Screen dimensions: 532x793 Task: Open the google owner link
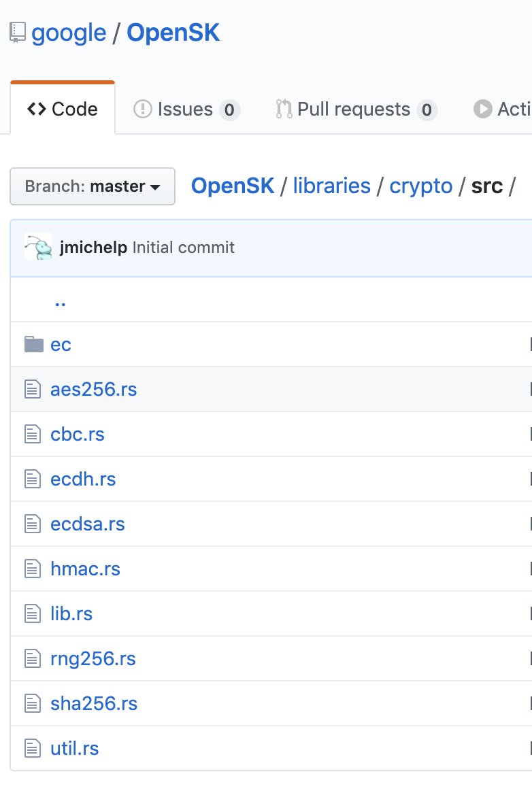tap(69, 33)
